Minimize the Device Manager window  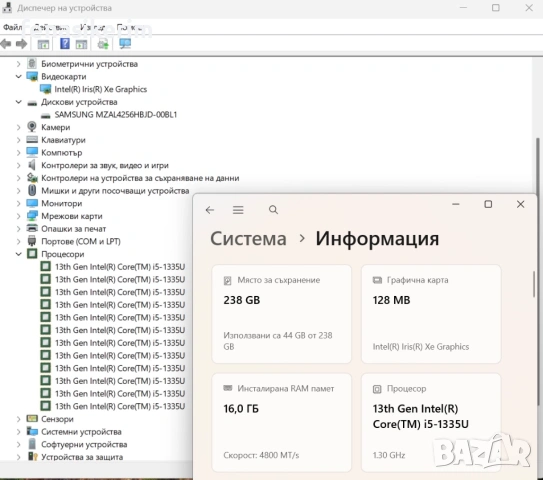(463, 8)
